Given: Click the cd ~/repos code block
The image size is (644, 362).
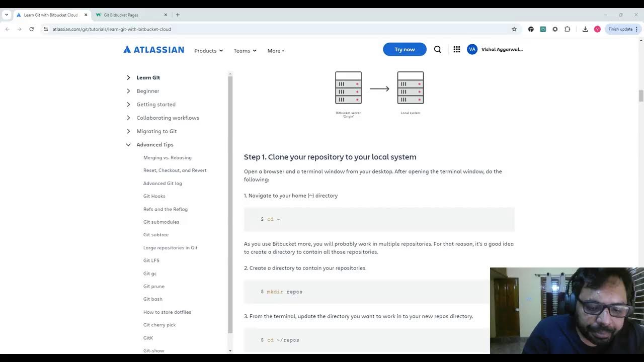Looking at the screenshot, I should pos(367,340).
